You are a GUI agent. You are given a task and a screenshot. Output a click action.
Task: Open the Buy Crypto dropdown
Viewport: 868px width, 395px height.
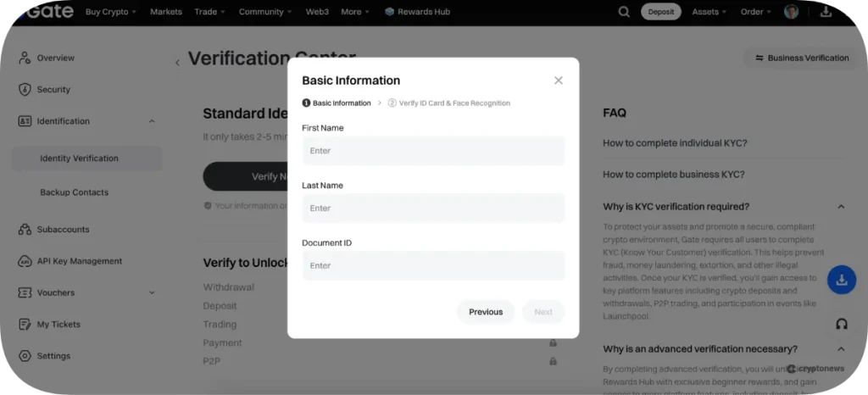pyautogui.click(x=111, y=12)
